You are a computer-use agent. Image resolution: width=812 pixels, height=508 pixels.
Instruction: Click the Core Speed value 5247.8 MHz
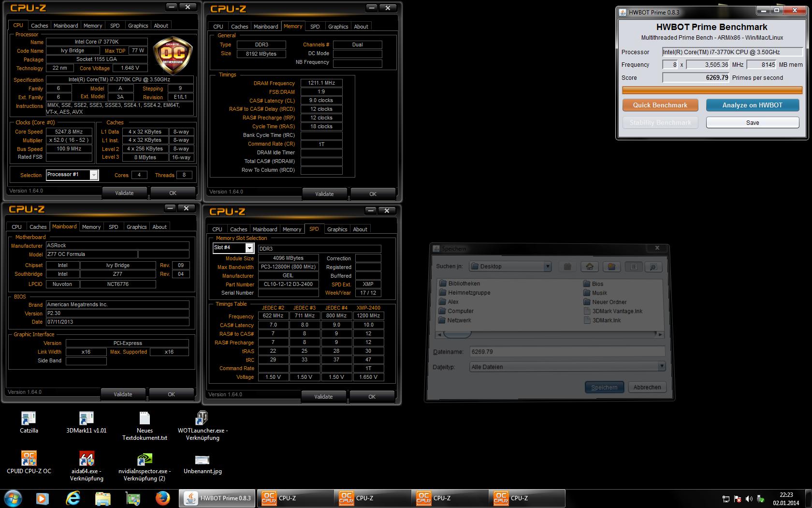pos(69,132)
